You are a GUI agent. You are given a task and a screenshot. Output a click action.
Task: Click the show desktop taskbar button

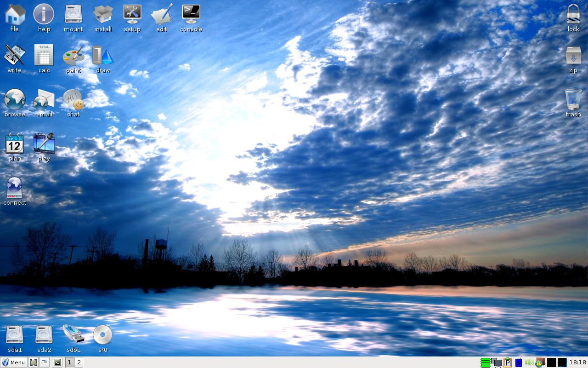click(34, 362)
